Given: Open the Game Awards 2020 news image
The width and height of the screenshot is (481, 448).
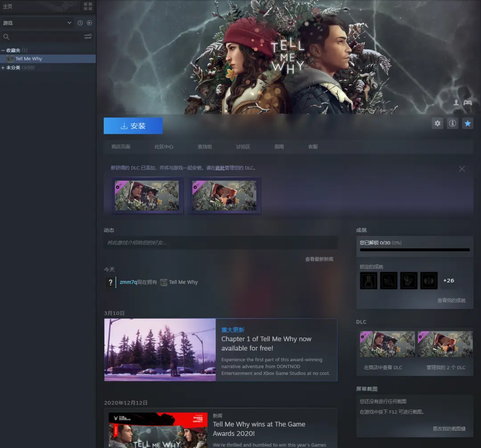Looking at the screenshot, I should pos(158,430).
